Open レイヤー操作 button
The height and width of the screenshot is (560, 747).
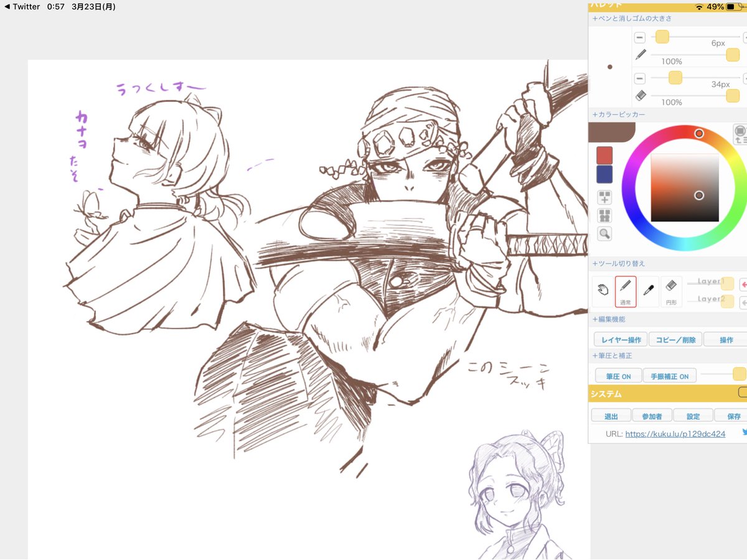(621, 340)
